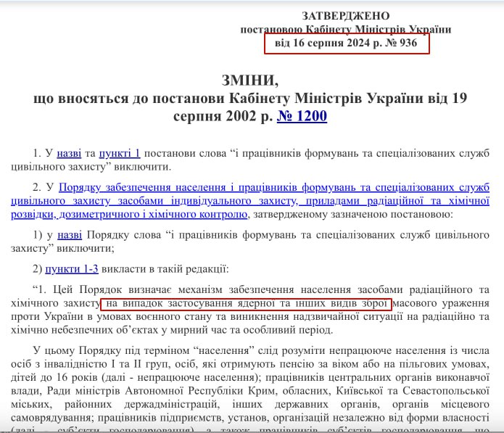Click the text '1. Цей Порядок визначає'
Image resolution: width=504 pixels, height=433 pixels.
94,289
